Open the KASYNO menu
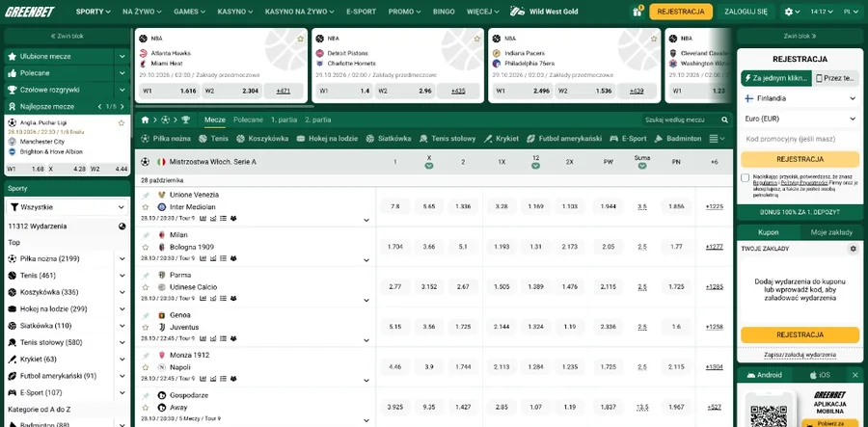 pyautogui.click(x=235, y=12)
